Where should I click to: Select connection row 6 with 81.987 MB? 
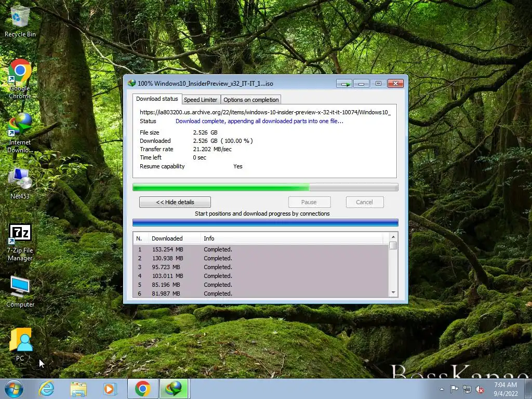point(261,294)
